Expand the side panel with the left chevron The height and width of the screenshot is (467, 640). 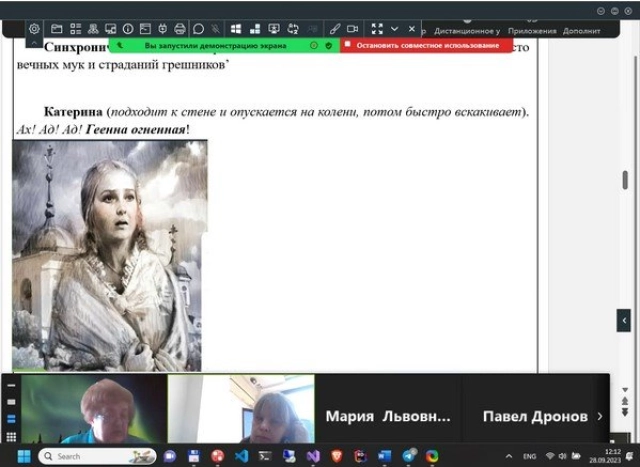tap(624, 320)
